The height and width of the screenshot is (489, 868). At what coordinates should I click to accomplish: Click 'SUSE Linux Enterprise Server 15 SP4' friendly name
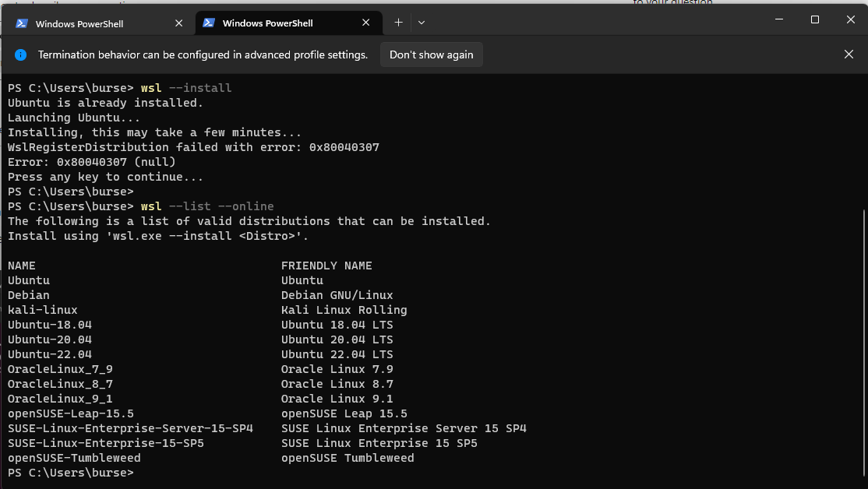404,428
